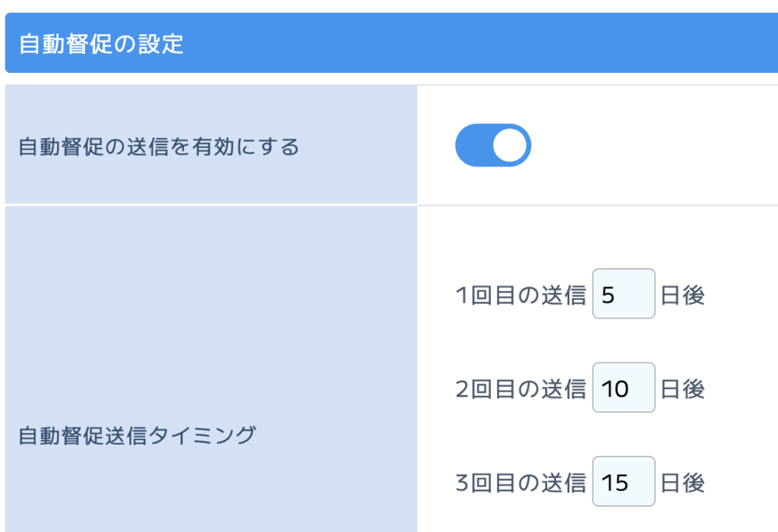This screenshot has height=532, width=778.
Task: Click the empty white area beside the enable toggle
Action: [653, 145]
